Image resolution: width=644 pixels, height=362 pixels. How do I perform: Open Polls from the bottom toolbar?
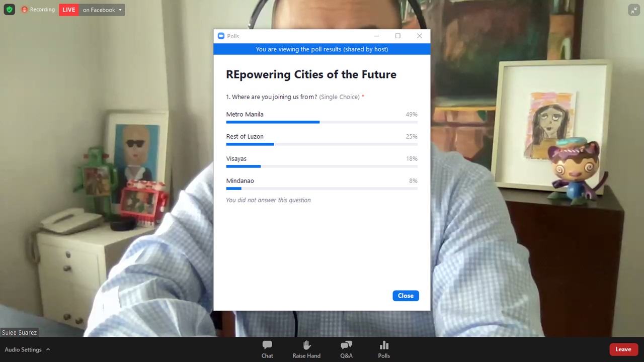384,345
